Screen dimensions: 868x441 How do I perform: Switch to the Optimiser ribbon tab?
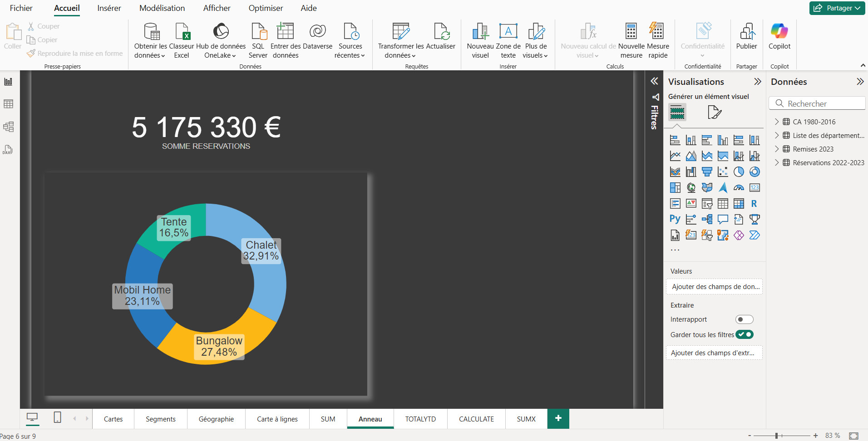tap(266, 8)
